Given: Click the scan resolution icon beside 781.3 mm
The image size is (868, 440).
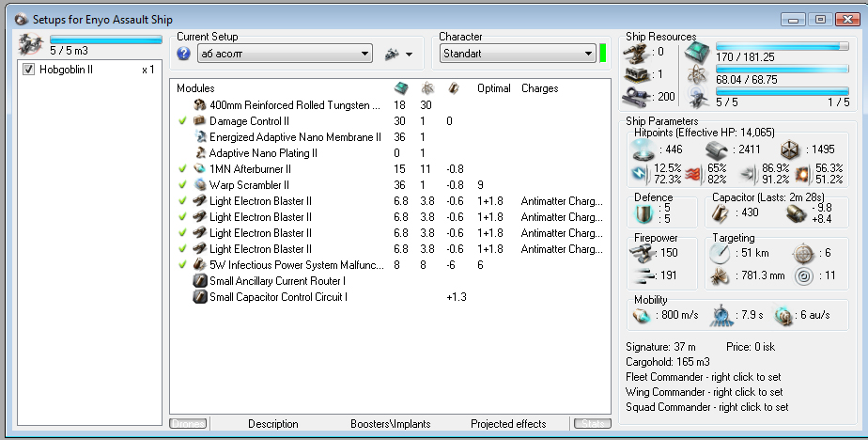Looking at the screenshot, I should [720, 276].
